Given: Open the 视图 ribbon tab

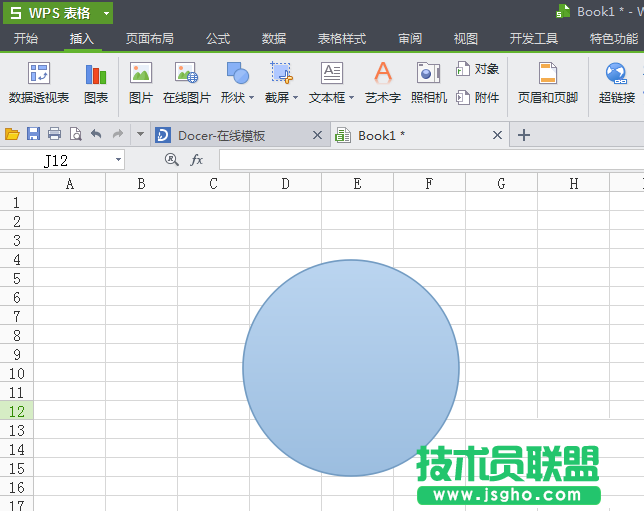Looking at the screenshot, I should click(466, 39).
